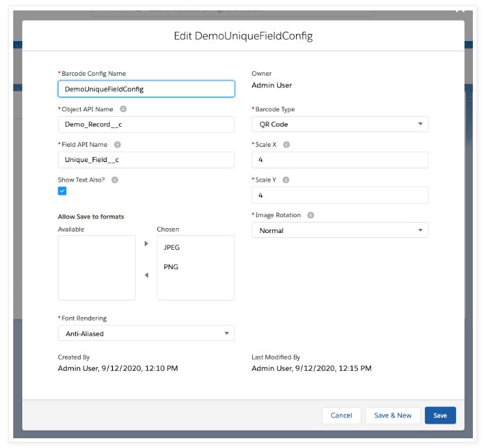Click into the Scale X input field
The image size is (484, 448).
coord(340,160)
